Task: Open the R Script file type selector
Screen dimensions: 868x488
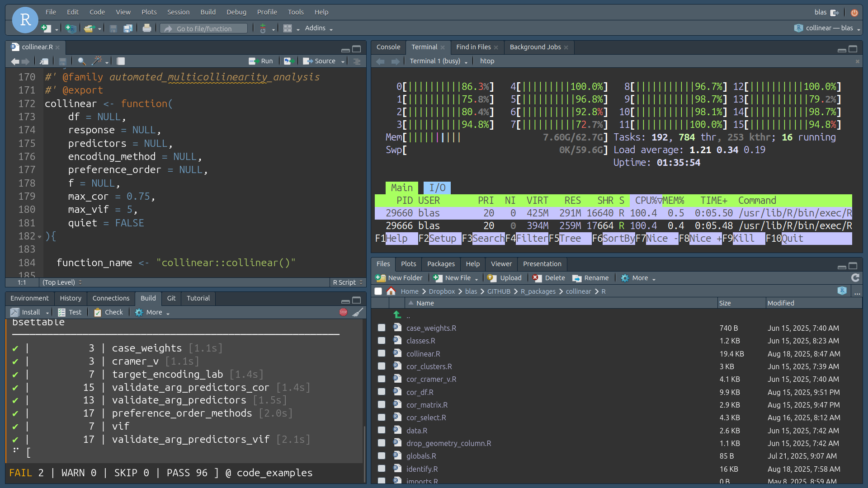Action: (348, 282)
